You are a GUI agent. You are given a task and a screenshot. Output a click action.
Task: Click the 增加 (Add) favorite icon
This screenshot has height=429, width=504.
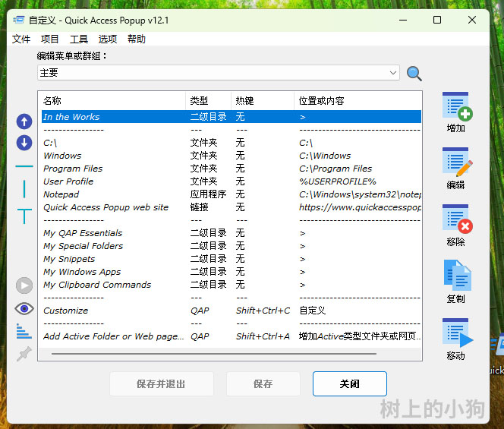(x=456, y=106)
